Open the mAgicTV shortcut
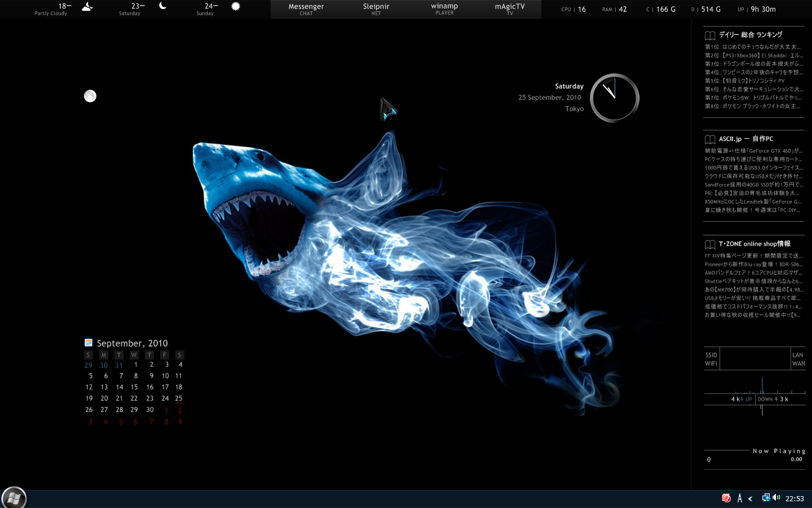The image size is (812, 508). point(509,9)
